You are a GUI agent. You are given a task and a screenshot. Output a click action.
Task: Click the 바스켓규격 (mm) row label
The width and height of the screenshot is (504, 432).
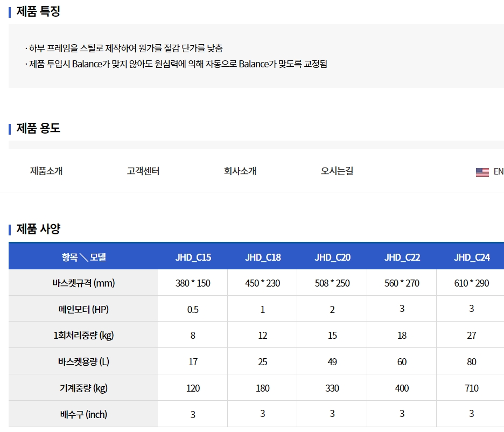point(83,283)
